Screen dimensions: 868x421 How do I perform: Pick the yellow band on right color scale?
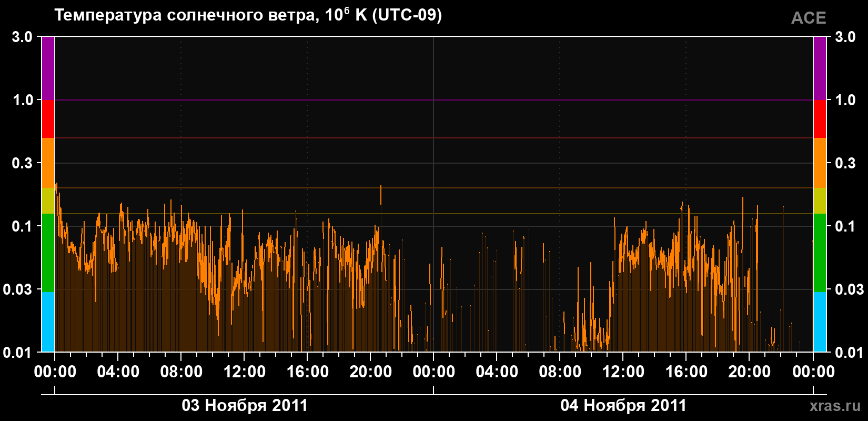[x=820, y=201]
